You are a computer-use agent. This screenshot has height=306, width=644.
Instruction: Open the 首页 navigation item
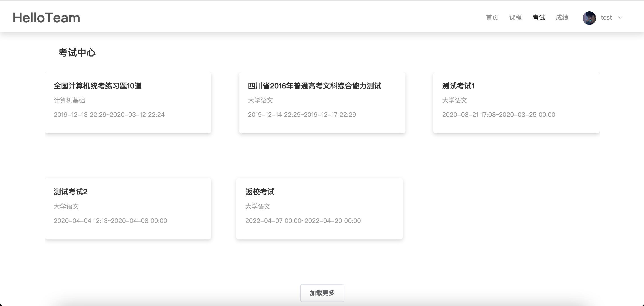click(x=492, y=17)
